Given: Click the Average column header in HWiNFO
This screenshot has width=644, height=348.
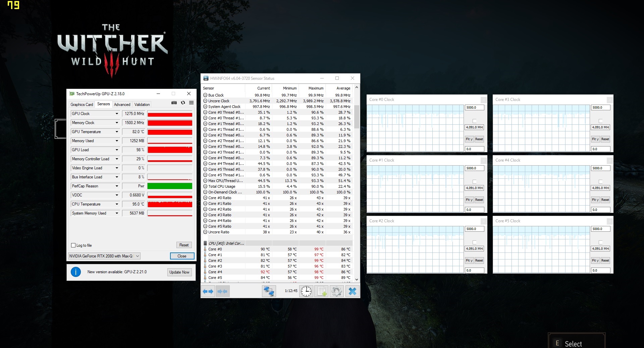Looking at the screenshot, I should tap(339, 88).
